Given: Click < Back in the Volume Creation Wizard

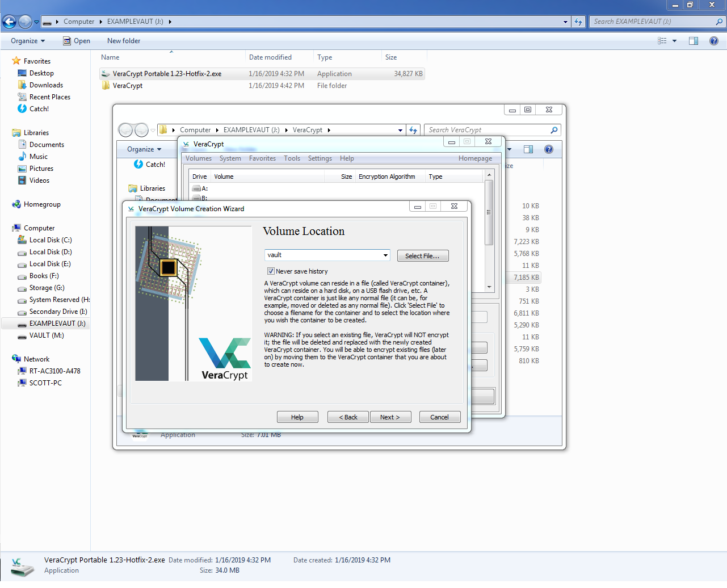Looking at the screenshot, I should pyautogui.click(x=348, y=417).
